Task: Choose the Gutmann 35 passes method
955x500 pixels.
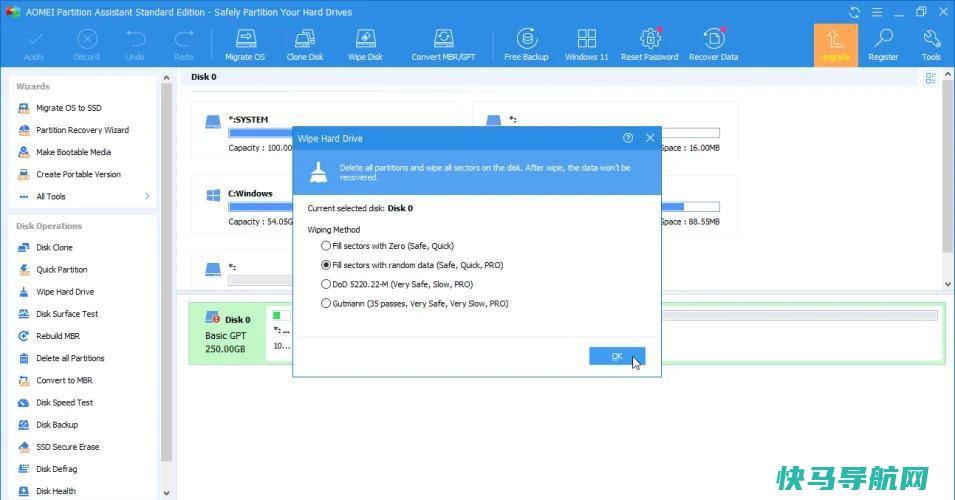Action: pyautogui.click(x=415, y=303)
